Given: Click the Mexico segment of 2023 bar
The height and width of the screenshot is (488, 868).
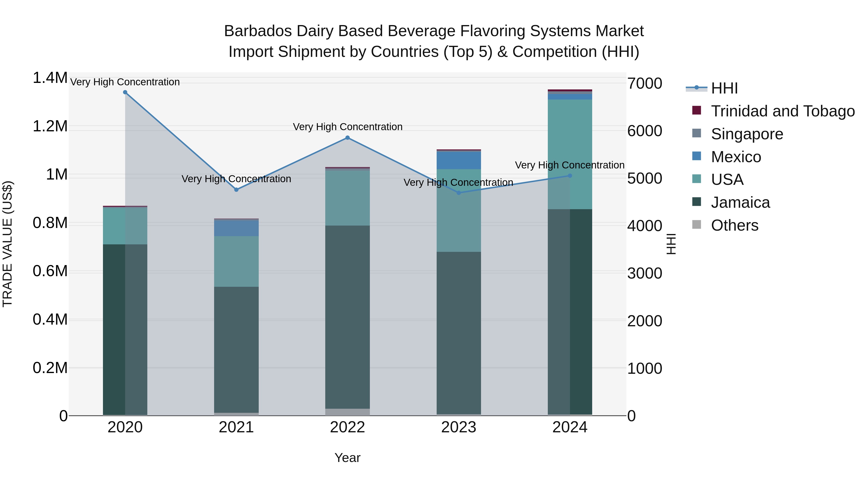Looking at the screenshot, I should (x=459, y=160).
